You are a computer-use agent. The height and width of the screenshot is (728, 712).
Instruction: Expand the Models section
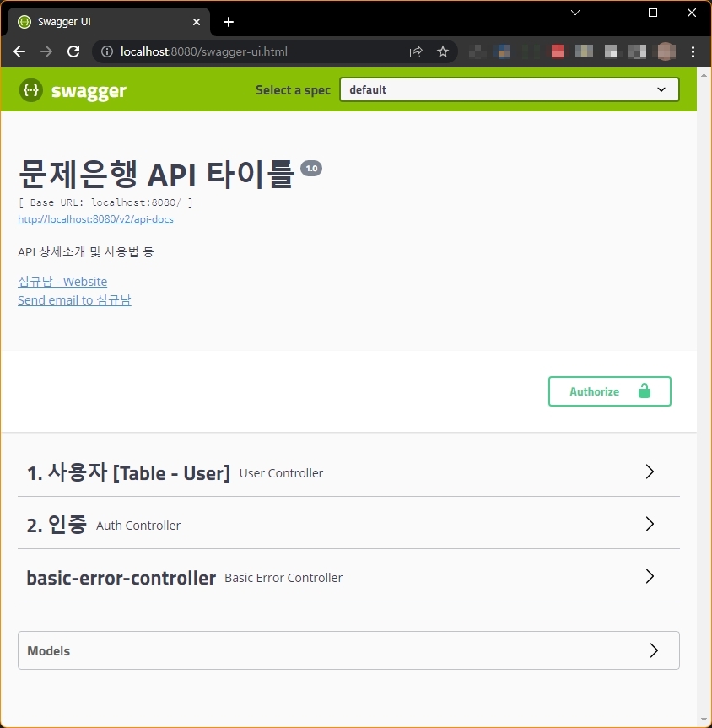tap(348, 650)
